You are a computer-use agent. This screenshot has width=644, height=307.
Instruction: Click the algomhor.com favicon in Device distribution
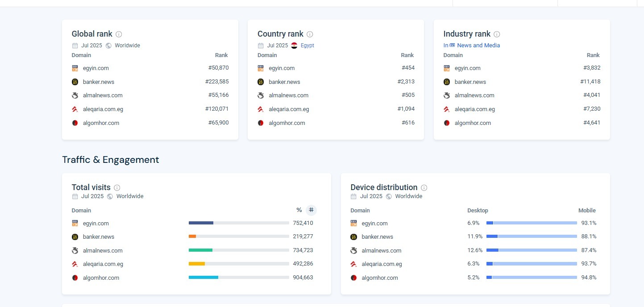tap(354, 278)
